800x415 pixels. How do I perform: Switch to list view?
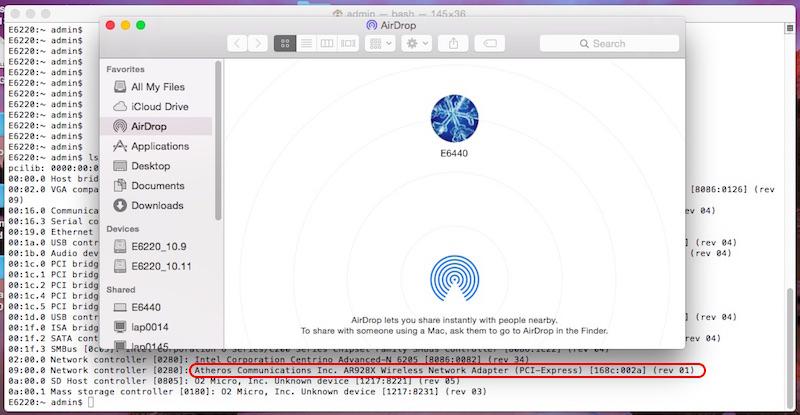[307, 44]
